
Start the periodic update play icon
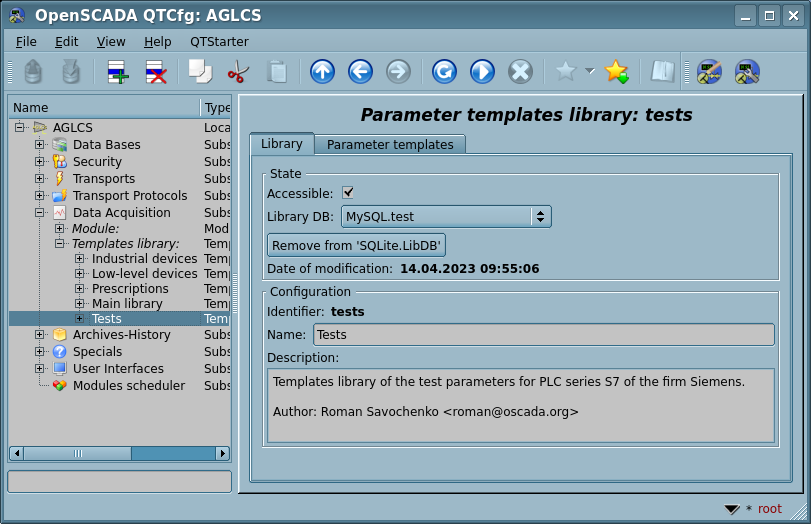coord(482,72)
